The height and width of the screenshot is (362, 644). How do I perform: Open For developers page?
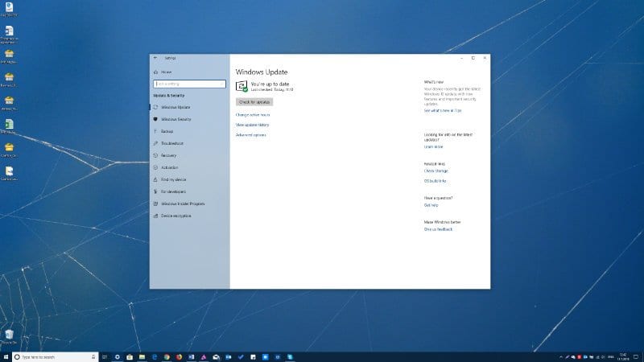click(173, 191)
